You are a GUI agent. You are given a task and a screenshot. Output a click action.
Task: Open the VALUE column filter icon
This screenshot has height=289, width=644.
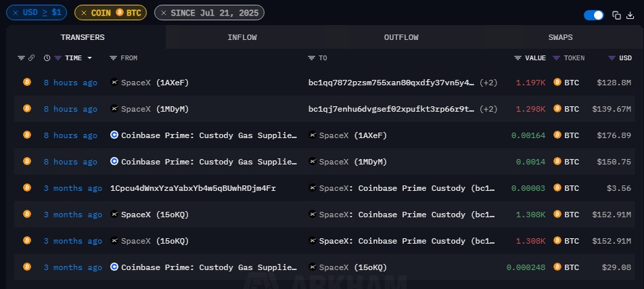[x=517, y=58]
